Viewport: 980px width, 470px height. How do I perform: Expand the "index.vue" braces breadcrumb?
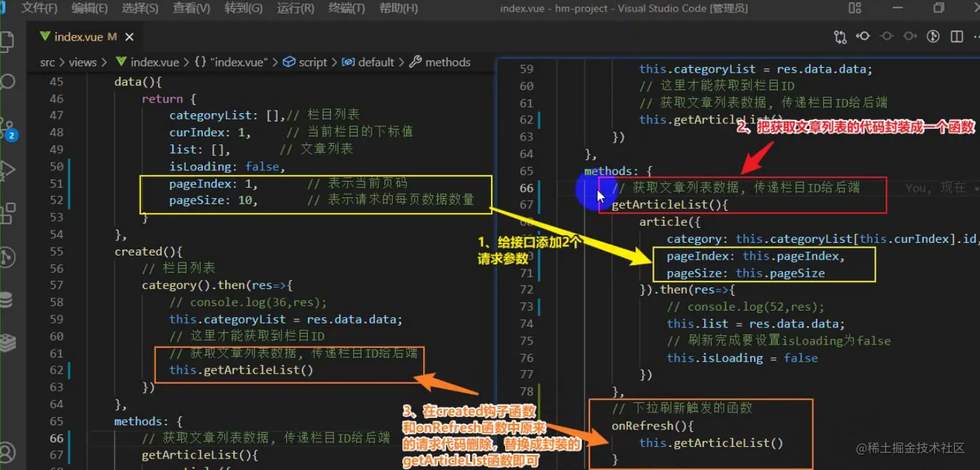[x=231, y=62]
